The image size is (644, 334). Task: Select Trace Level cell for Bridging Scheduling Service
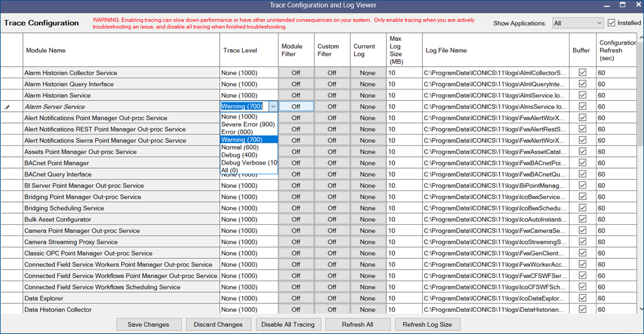pyautogui.click(x=249, y=208)
